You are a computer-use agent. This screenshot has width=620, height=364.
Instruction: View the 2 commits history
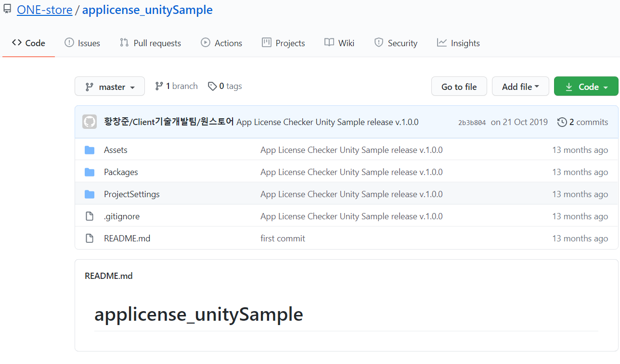582,122
